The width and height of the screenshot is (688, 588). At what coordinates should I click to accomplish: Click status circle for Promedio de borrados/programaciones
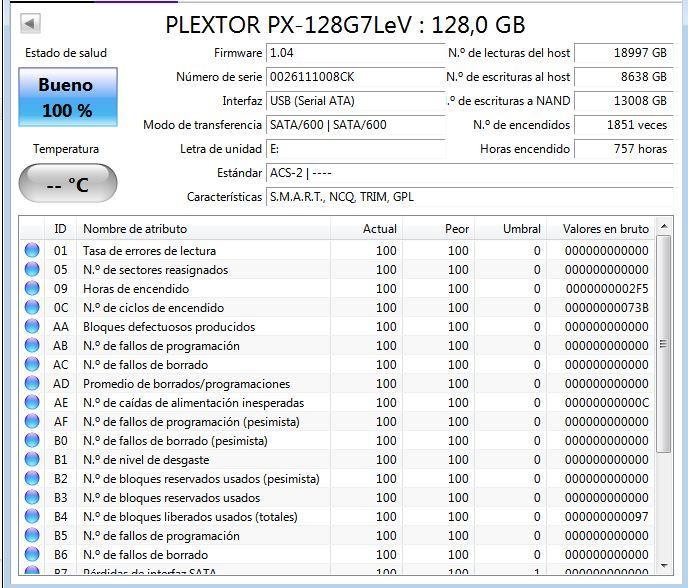tap(32, 384)
